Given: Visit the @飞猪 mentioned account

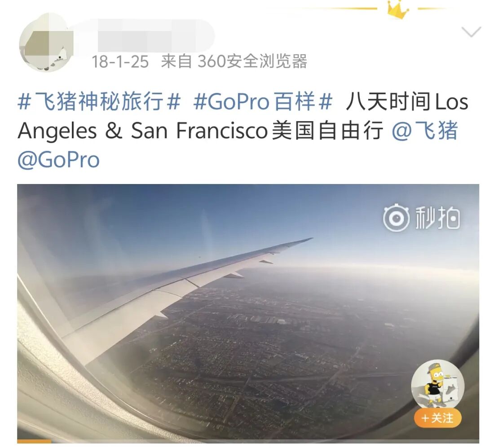Looking at the screenshot, I should click(425, 130).
